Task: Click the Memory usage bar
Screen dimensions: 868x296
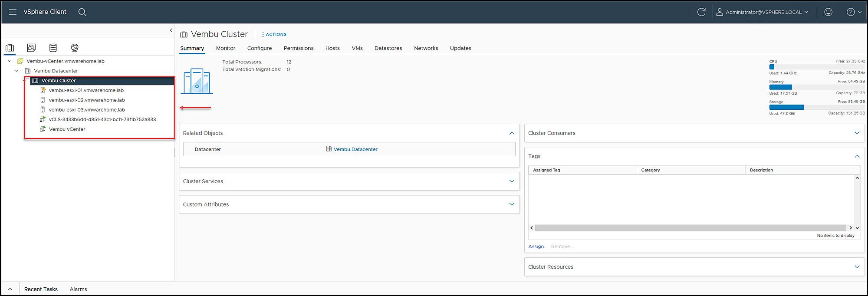Action: pos(817,87)
